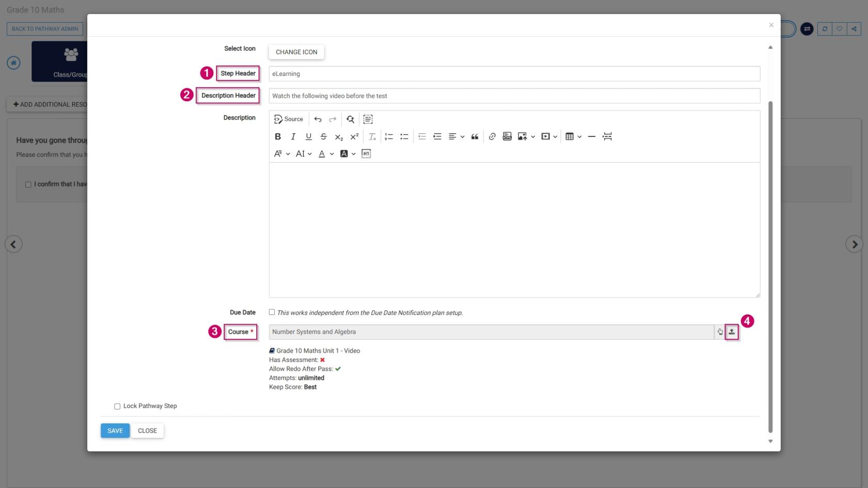Viewport: 868px width, 488px height.
Task: Click the home icon in background page
Action: pos(13,63)
